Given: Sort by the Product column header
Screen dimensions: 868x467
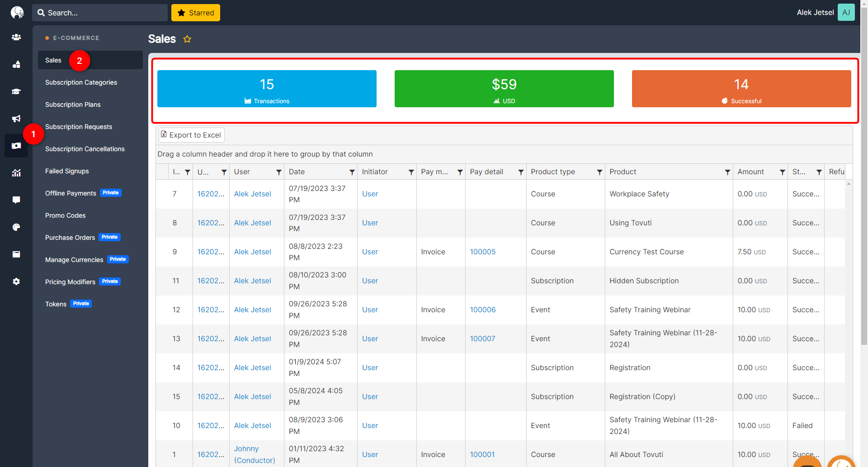Looking at the screenshot, I should tap(623, 172).
